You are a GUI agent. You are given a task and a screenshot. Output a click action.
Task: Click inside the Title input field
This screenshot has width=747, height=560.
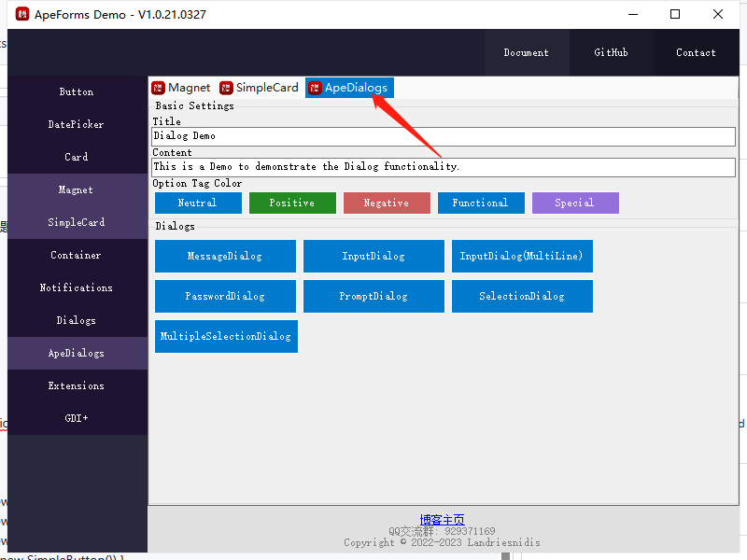[x=373, y=135]
